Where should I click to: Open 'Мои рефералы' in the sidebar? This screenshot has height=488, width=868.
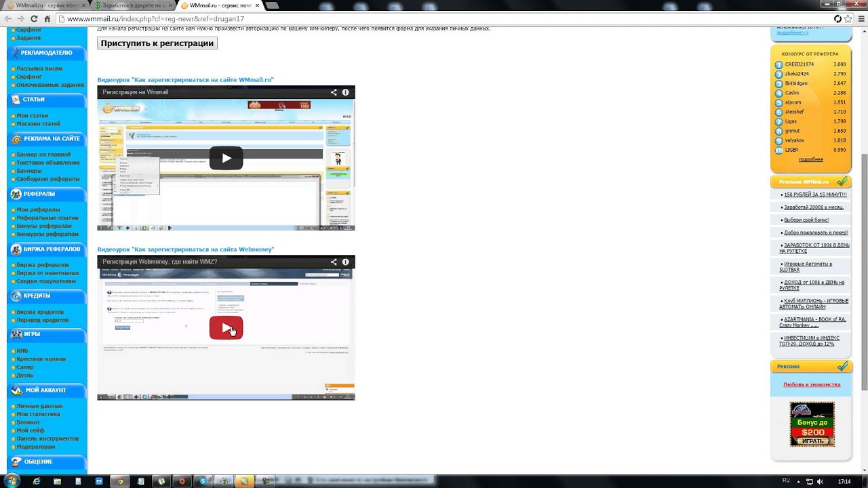point(38,210)
